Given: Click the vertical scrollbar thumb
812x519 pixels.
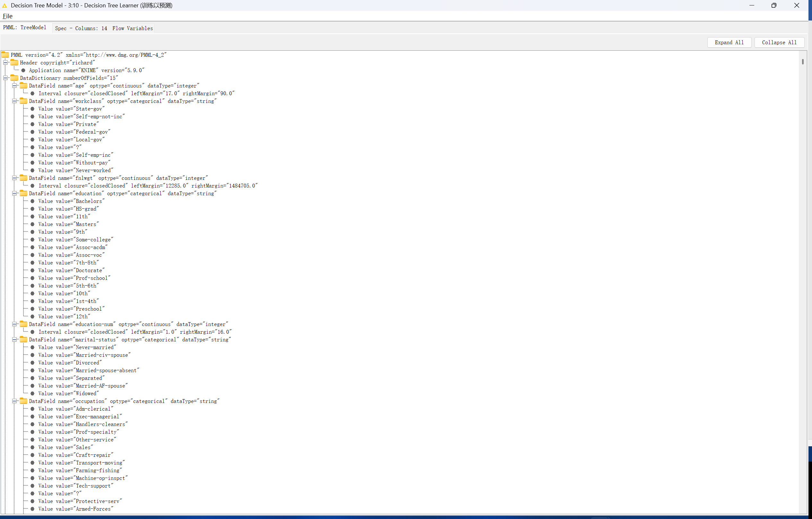Looking at the screenshot, I should pos(803,62).
